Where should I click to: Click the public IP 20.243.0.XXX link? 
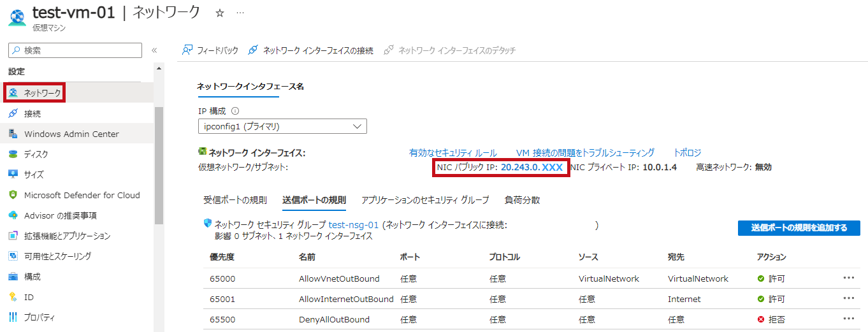[x=532, y=167]
